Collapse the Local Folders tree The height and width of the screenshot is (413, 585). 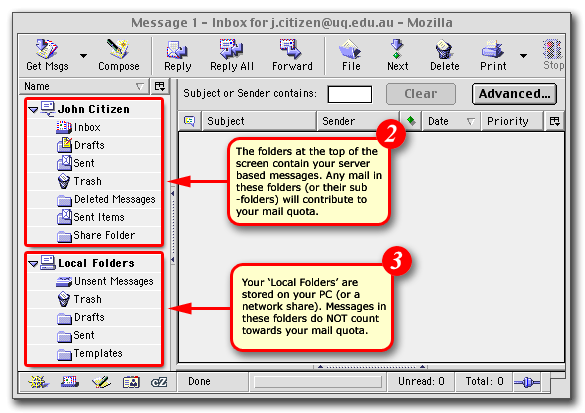pos(33,264)
